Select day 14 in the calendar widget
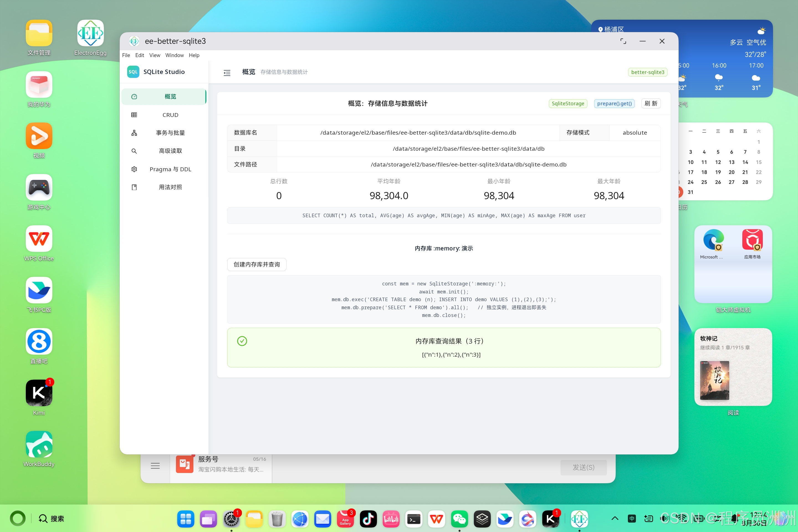798x532 pixels. 745,162
